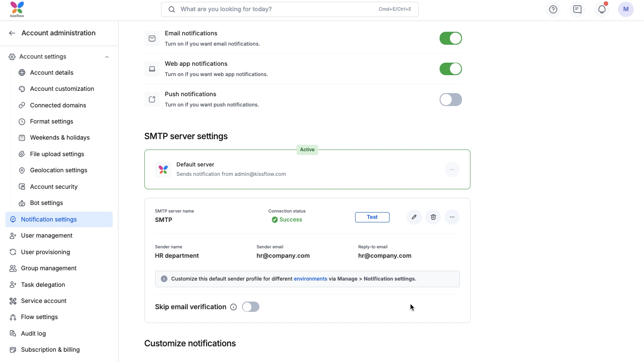
Task: Click the pencil edit icon for SMTP server
Action: [414, 217]
